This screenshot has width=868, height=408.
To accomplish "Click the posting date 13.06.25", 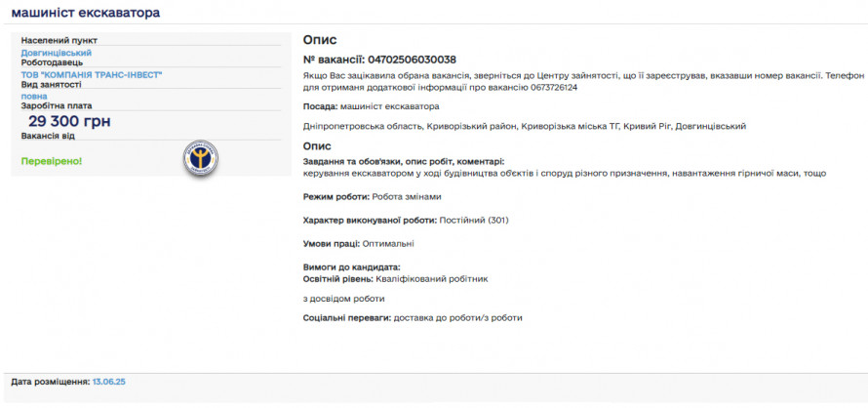I will pyautogui.click(x=108, y=382).
